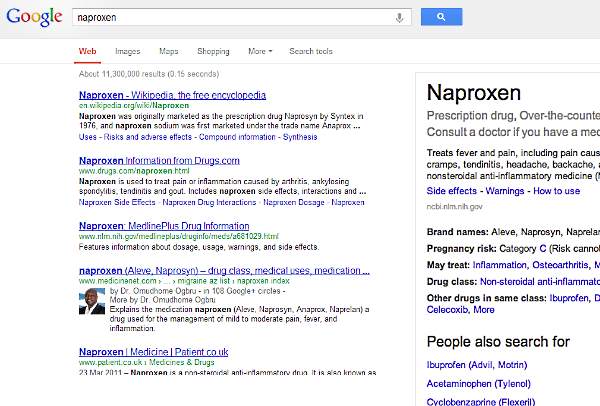The width and height of the screenshot is (600, 406).
Task: Open the Naproxen Wikipedia result
Action: coord(172,95)
